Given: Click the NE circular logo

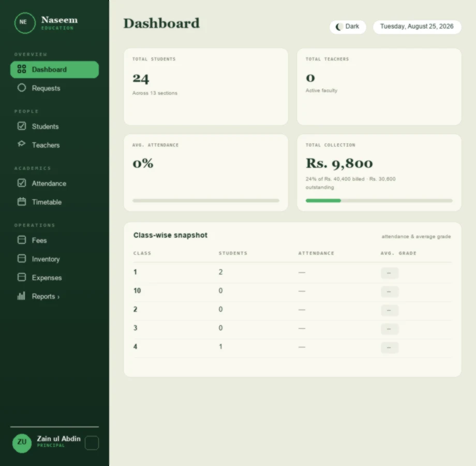Looking at the screenshot, I should (x=25, y=23).
